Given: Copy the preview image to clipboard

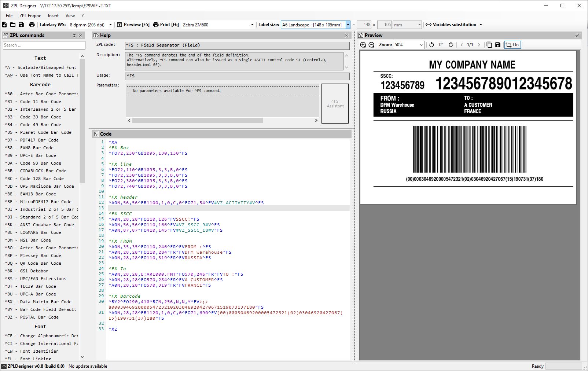Looking at the screenshot, I should tap(489, 44).
